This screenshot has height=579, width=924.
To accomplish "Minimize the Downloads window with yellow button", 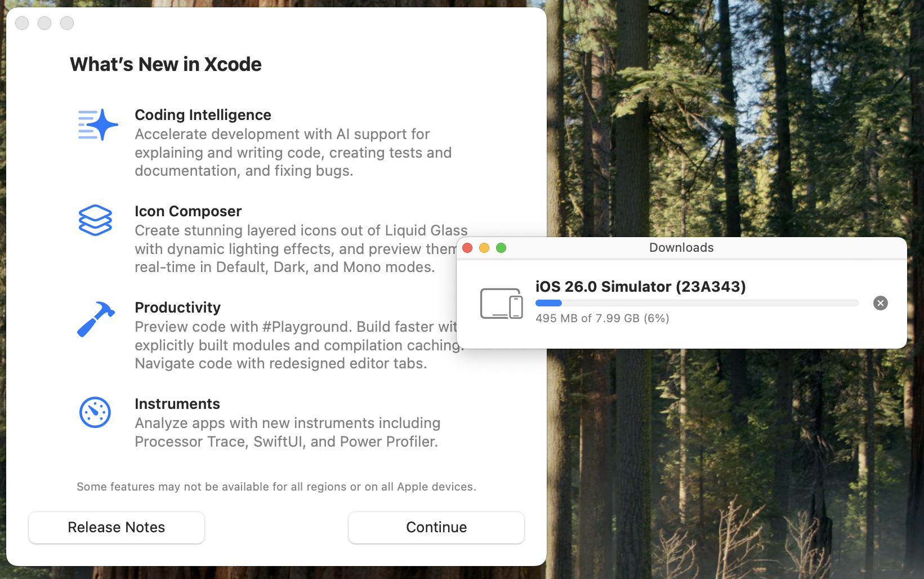I will (x=484, y=248).
